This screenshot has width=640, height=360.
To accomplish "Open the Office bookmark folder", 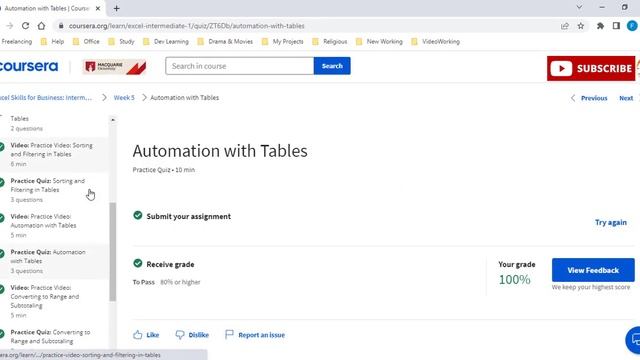I will [86, 42].
